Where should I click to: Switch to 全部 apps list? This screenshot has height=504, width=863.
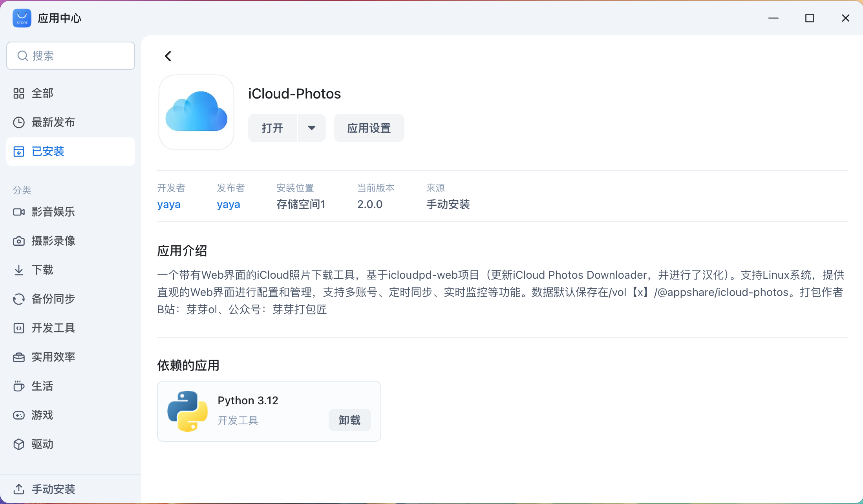(x=42, y=93)
